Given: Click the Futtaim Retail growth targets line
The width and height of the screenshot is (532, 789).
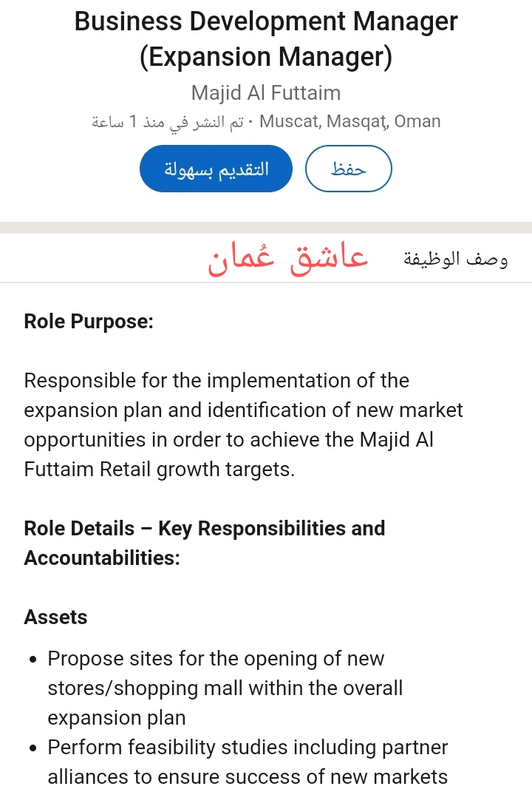Looking at the screenshot, I should tap(160, 470).
